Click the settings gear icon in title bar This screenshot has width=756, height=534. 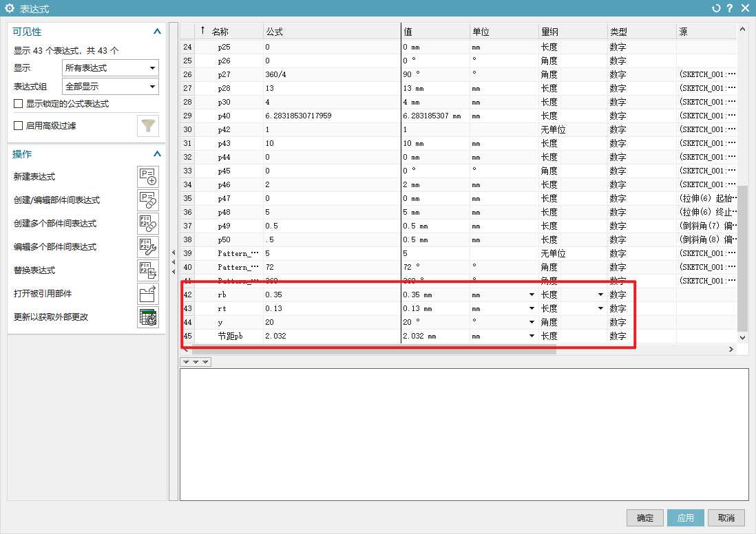click(9, 8)
